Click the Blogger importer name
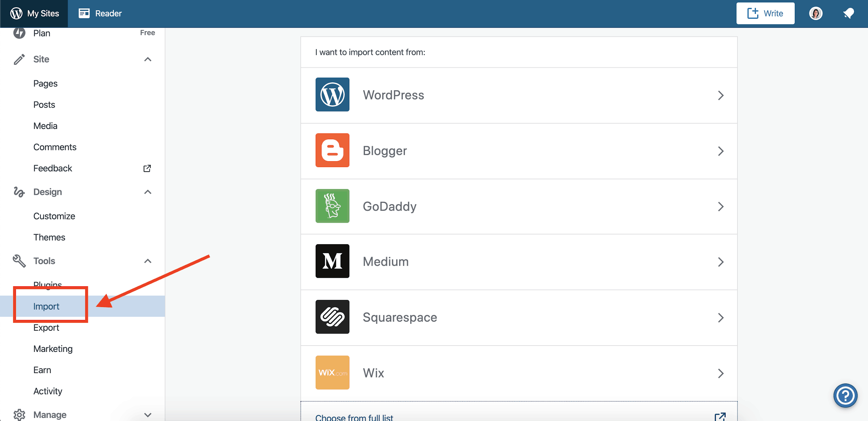This screenshot has height=421, width=868. coord(385,151)
